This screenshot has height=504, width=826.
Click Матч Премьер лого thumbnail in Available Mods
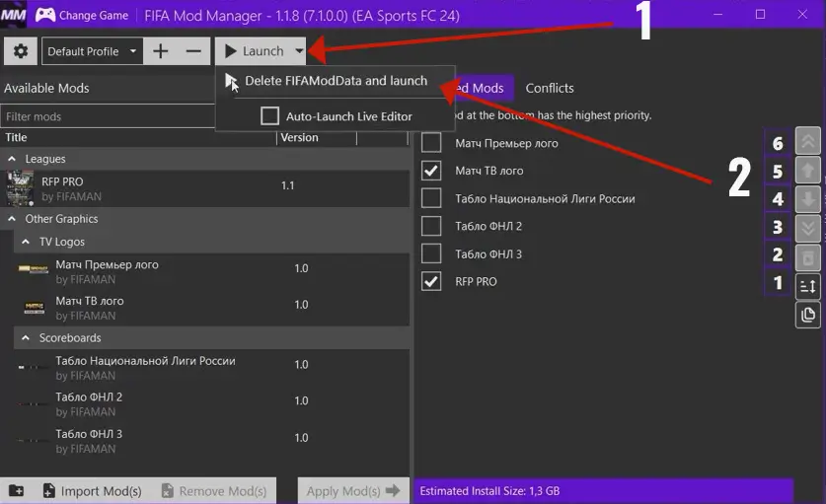(34, 269)
